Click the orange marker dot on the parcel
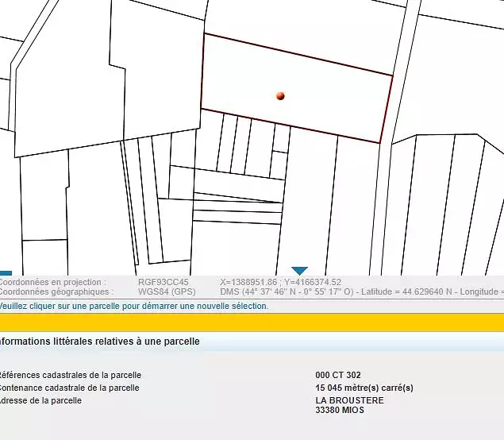 [280, 96]
